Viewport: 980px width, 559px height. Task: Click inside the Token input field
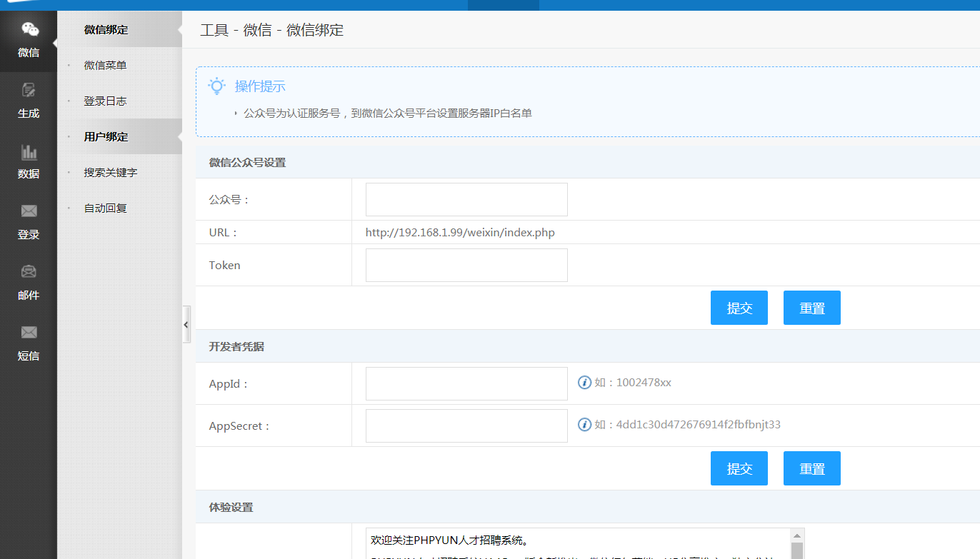466,265
